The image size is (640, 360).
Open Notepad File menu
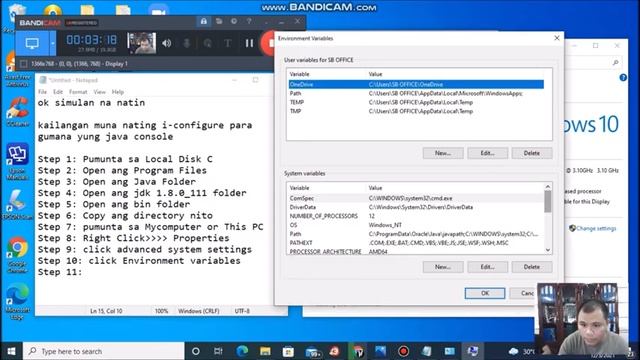coord(42,92)
